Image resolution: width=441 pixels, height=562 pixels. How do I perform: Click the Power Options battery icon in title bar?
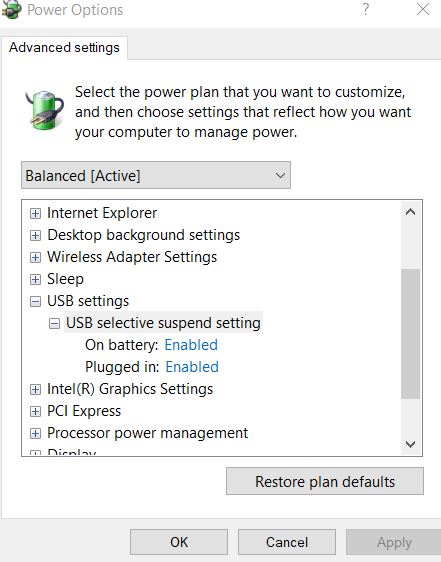pos(11,9)
